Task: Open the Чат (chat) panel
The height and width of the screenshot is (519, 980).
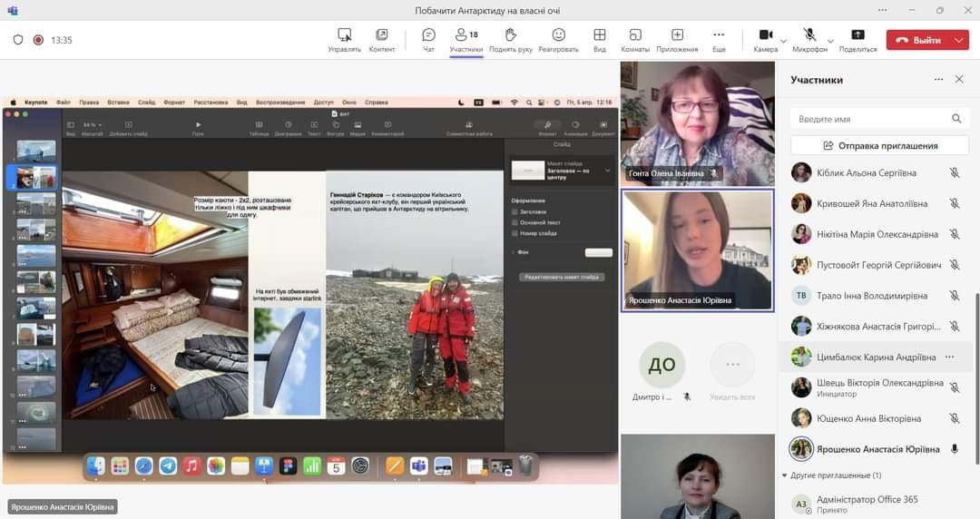Action: pyautogui.click(x=428, y=39)
